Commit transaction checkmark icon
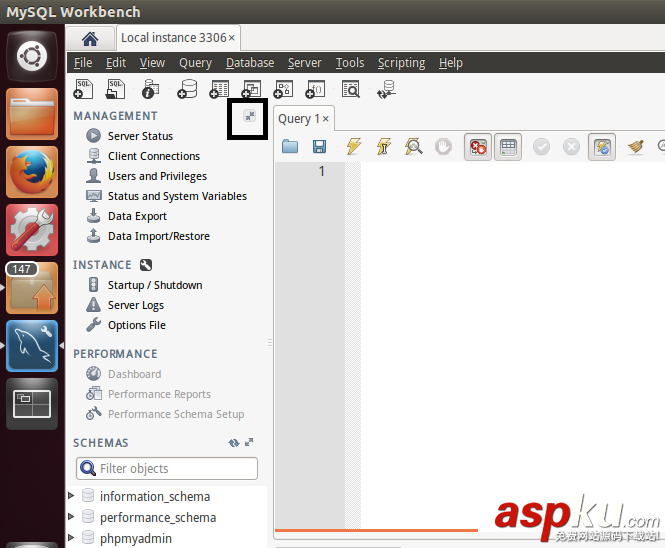Image resolution: width=665 pixels, height=548 pixels. point(541,147)
